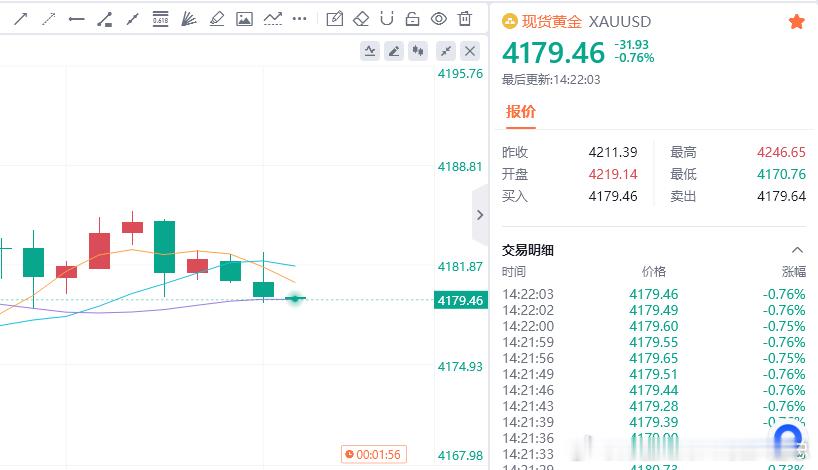This screenshot has height=470, width=818.
Task: Click the gold coin symbol icon
Action: click(x=510, y=21)
